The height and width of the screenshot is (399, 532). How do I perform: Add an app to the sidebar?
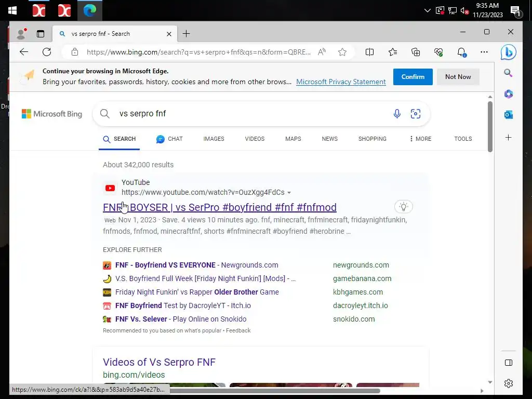click(x=508, y=137)
